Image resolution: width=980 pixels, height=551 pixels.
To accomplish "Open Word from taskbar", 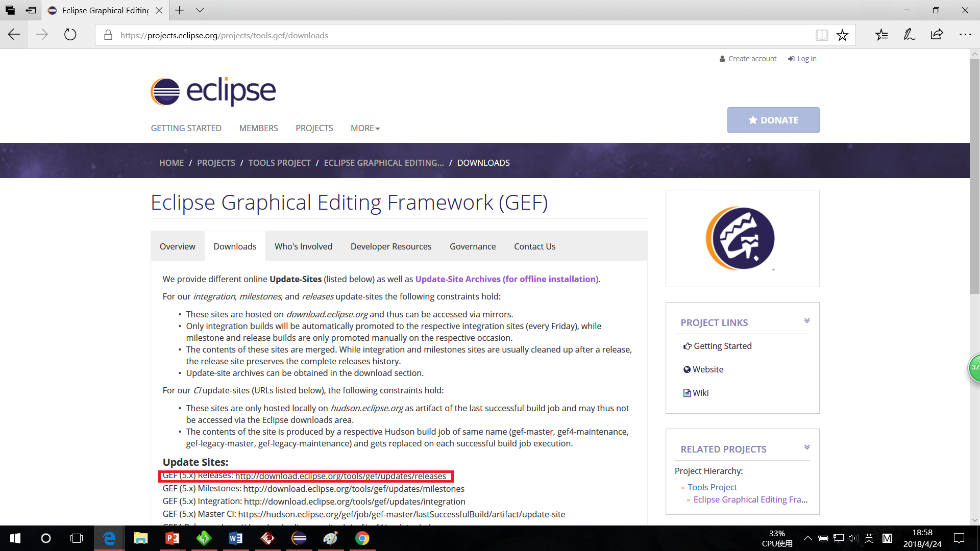I will (x=236, y=538).
